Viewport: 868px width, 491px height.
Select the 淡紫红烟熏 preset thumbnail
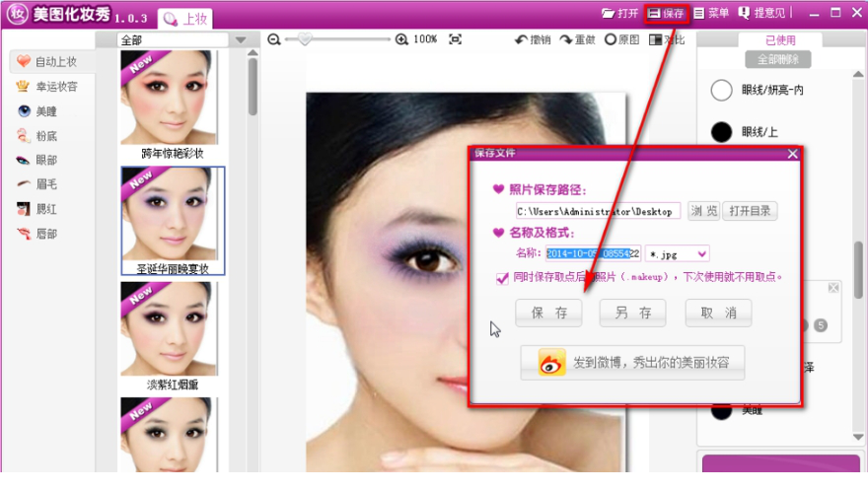pos(170,328)
